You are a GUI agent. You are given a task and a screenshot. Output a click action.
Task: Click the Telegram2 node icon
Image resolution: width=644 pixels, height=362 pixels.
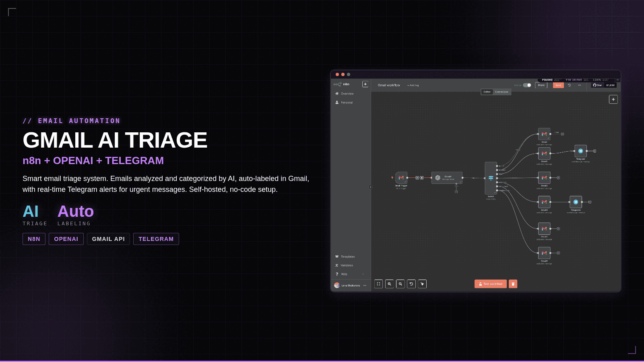coord(576,202)
